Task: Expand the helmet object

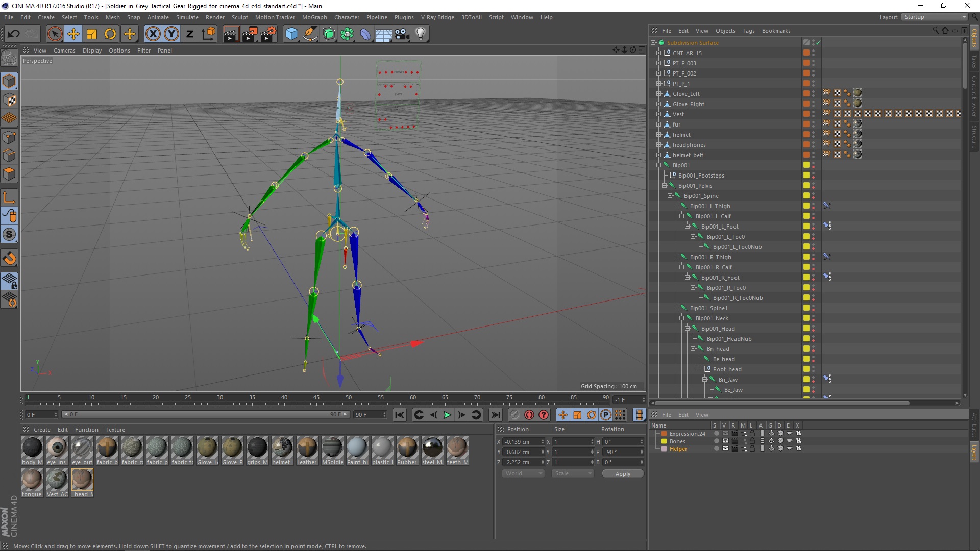Action: click(x=659, y=135)
